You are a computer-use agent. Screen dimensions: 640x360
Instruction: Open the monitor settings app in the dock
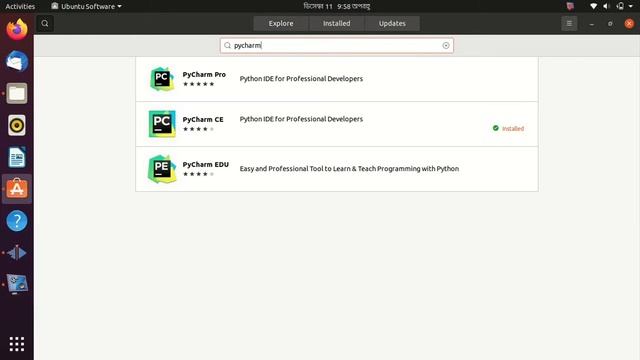click(17, 284)
